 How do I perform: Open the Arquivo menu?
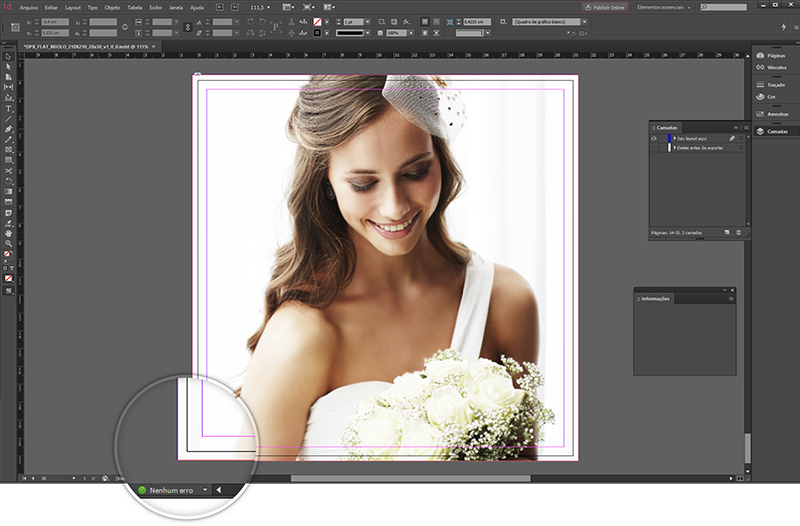point(29,6)
